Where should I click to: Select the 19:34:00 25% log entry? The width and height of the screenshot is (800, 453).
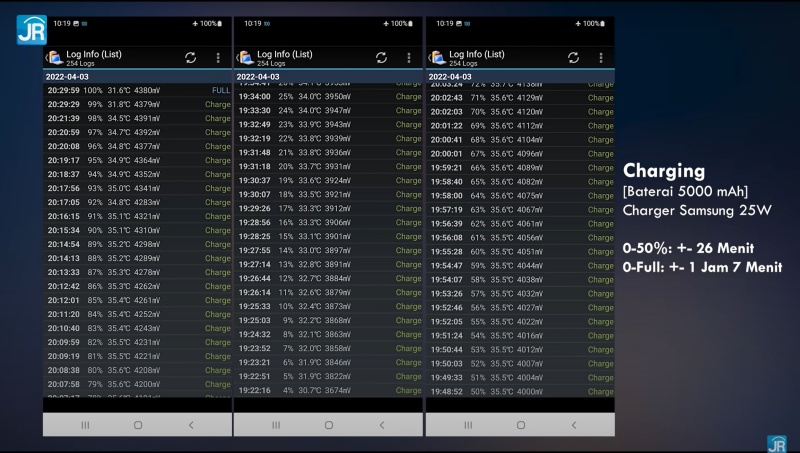click(x=329, y=97)
